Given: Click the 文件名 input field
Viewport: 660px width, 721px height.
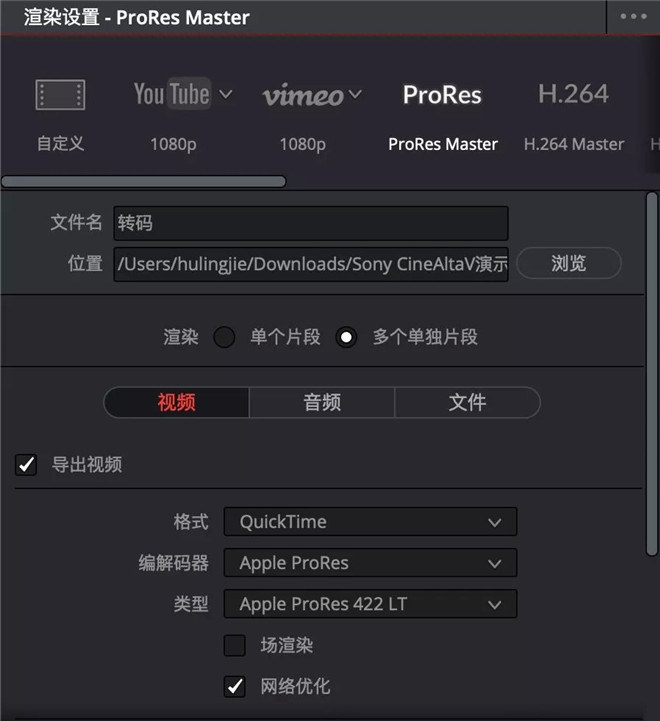Looking at the screenshot, I should [311, 223].
